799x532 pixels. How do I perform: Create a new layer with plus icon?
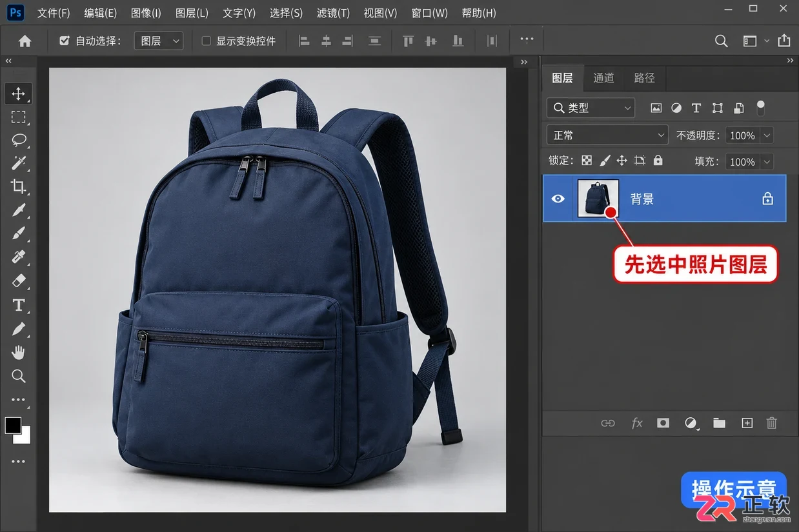click(747, 423)
